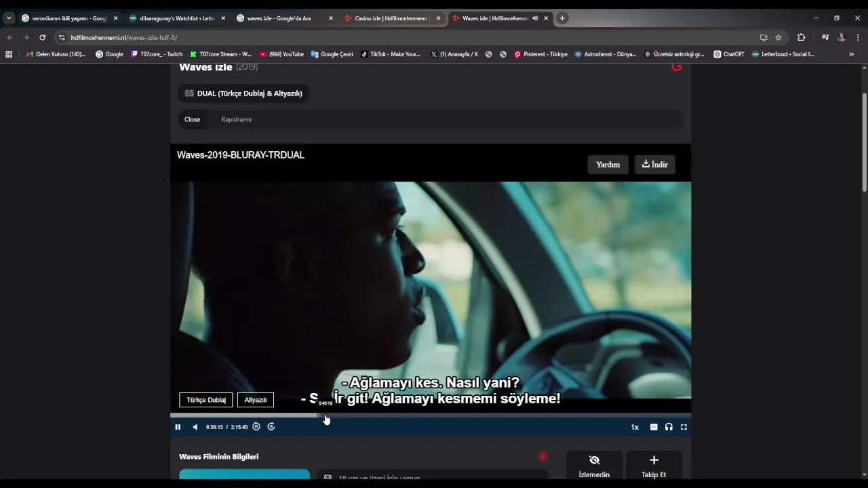Click the Waves izle page heading
Image resolution: width=868 pixels, height=488 pixels.
pos(205,67)
